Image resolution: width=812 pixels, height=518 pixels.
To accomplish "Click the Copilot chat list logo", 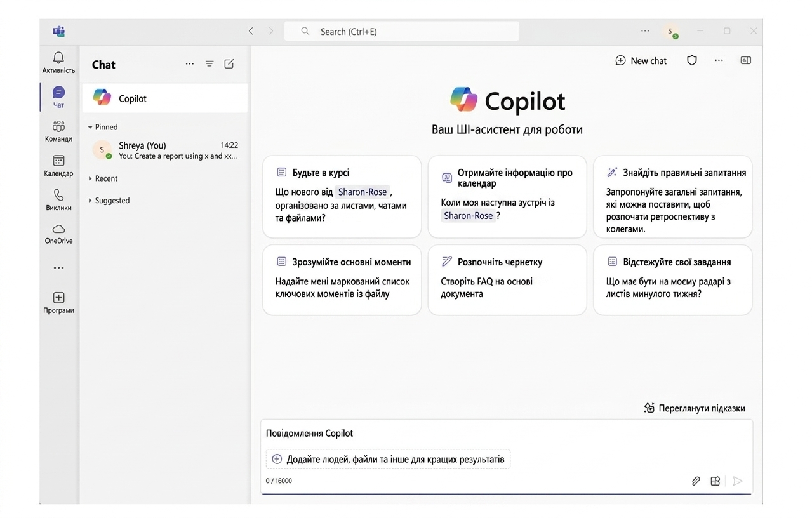I will [x=102, y=97].
